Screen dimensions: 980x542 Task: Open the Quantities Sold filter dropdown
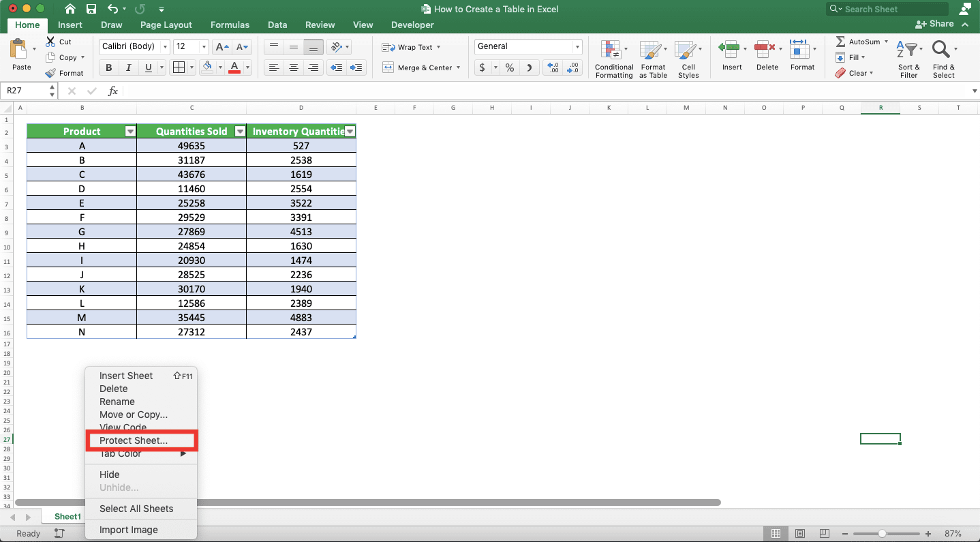(x=240, y=132)
